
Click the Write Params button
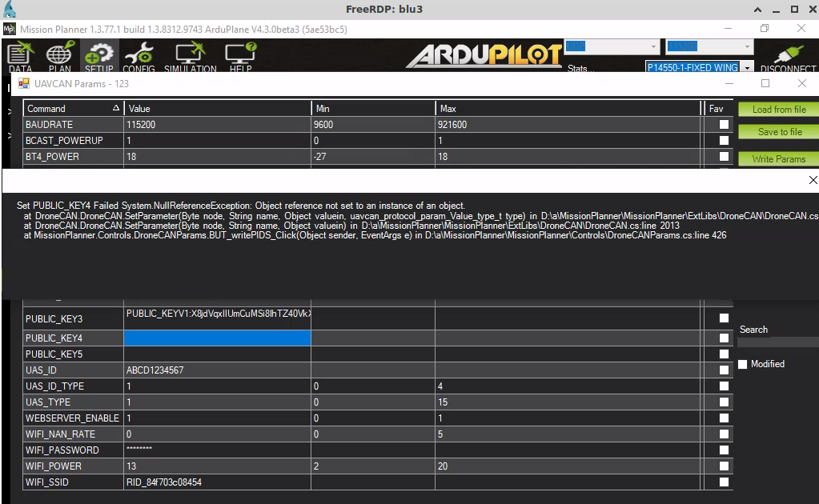777,158
